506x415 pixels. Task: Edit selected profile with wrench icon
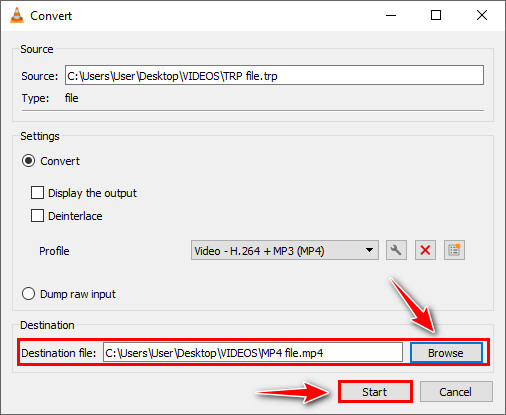coord(396,250)
